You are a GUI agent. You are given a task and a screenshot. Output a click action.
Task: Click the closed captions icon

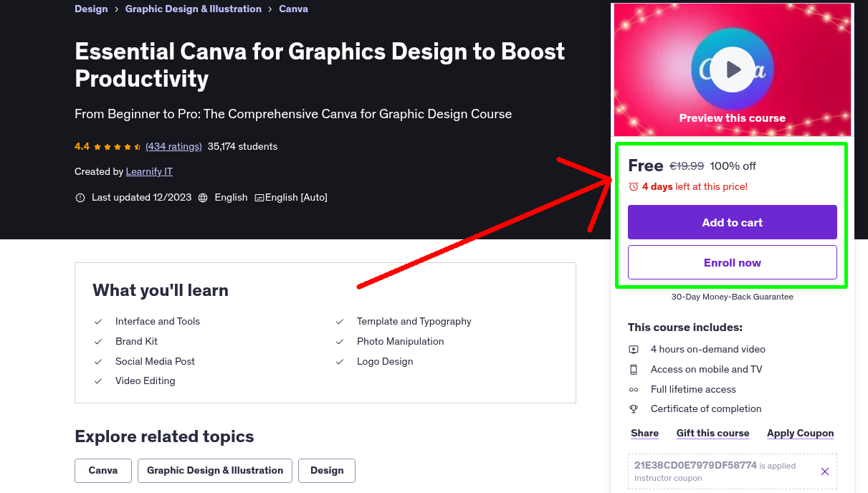pos(259,198)
